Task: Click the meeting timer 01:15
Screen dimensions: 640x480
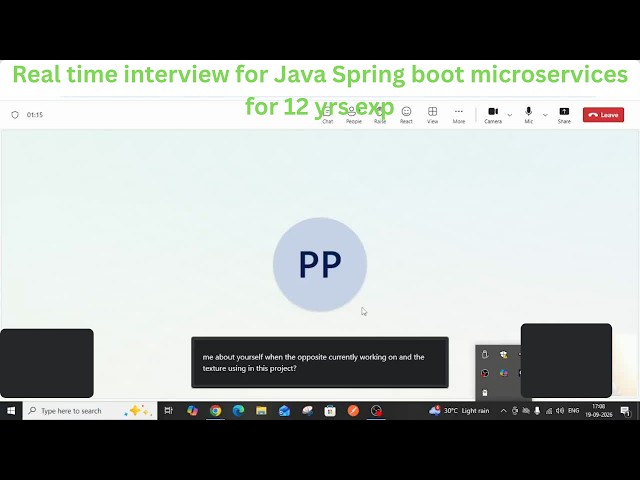Action: tap(35, 115)
